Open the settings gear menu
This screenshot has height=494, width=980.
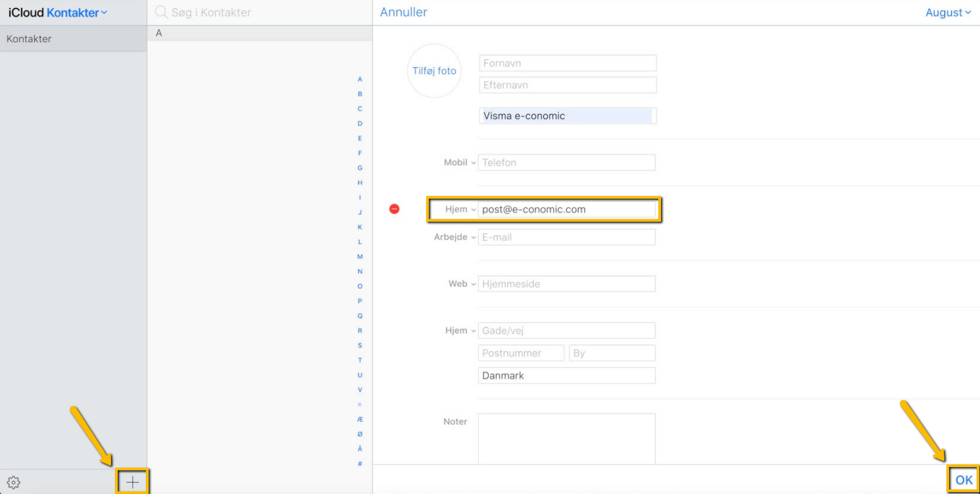tap(13, 482)
